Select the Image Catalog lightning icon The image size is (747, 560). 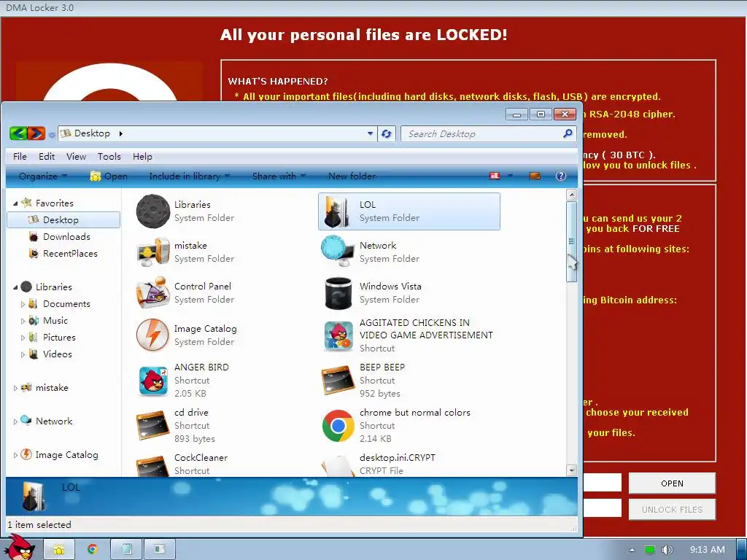(153, 335)
